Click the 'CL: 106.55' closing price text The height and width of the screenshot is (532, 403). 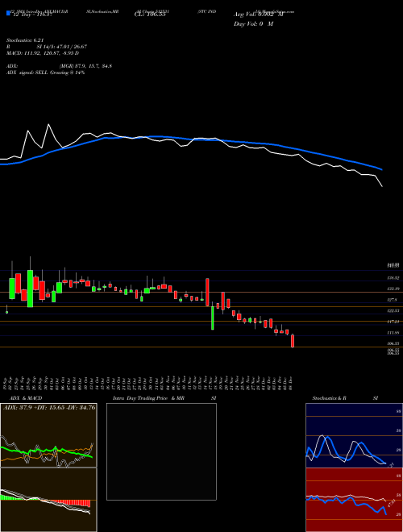[x=150, y=15]
